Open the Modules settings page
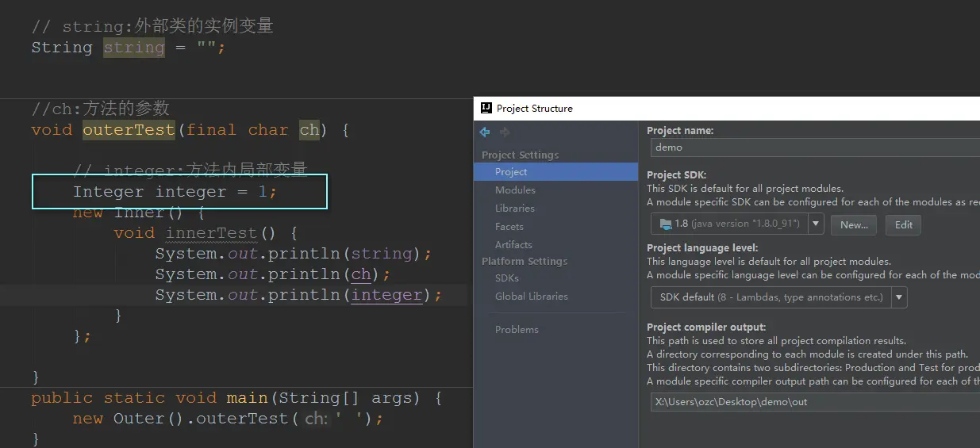The image size is (980, 448). click(x=515, y=190)
